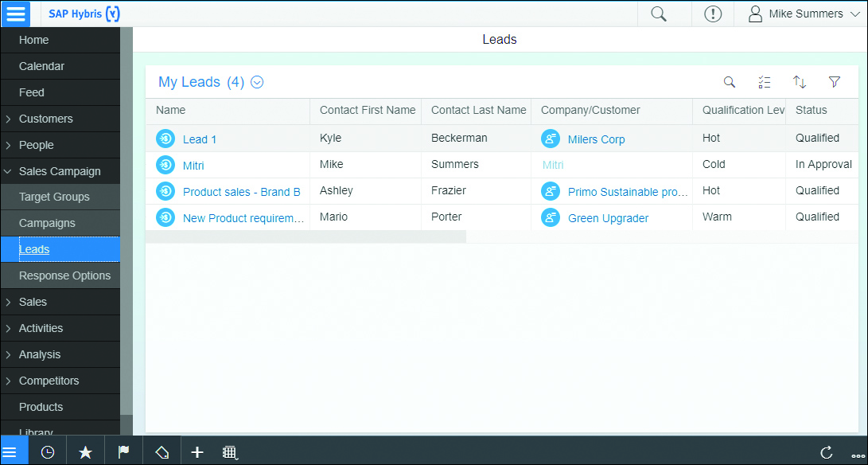Screen dimensions: 868x465
Task: Open the notifications alert icon
Action: pyautogui.click(x=712, y=14)
